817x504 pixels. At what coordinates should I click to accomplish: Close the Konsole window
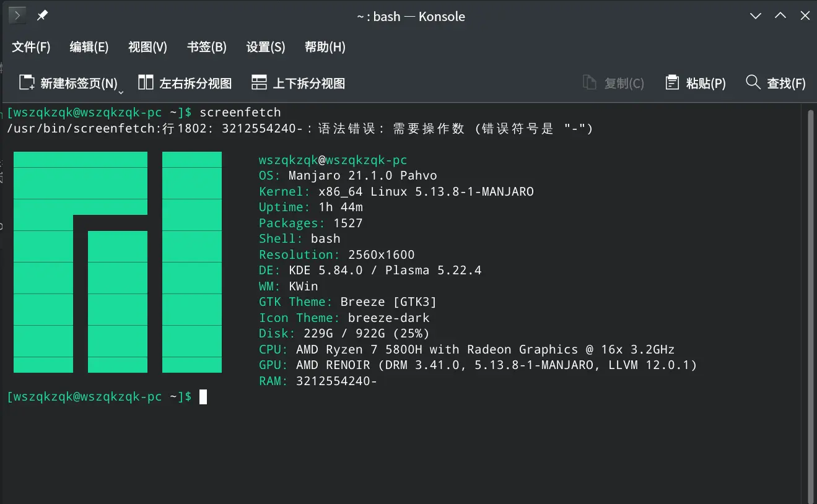[x=805, y=16]
